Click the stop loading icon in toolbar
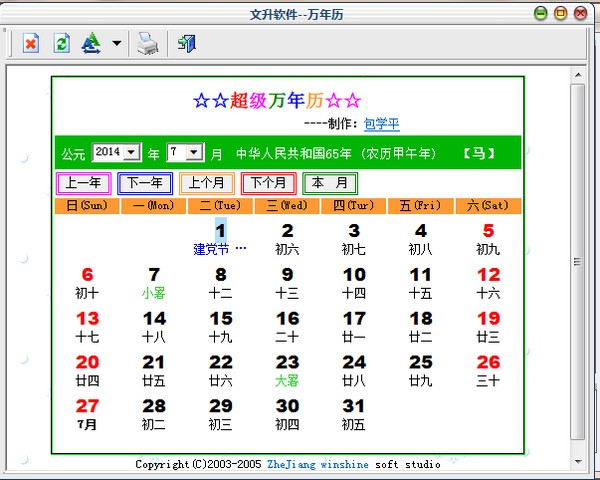Screen dimensions: 600x480 pyautogui.click(x=31, y=43)
